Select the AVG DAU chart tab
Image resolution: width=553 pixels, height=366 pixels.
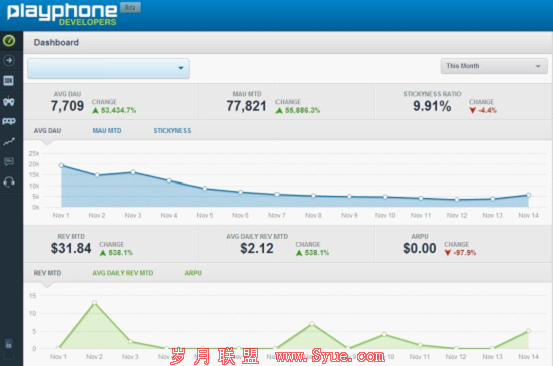click(x=47, y=130)
